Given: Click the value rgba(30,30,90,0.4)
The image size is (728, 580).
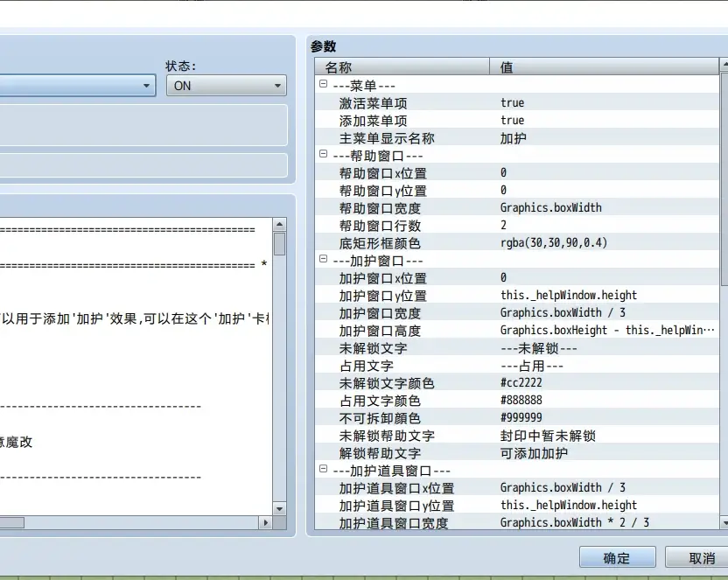Looking at the screenshot, I should point(554,242).
